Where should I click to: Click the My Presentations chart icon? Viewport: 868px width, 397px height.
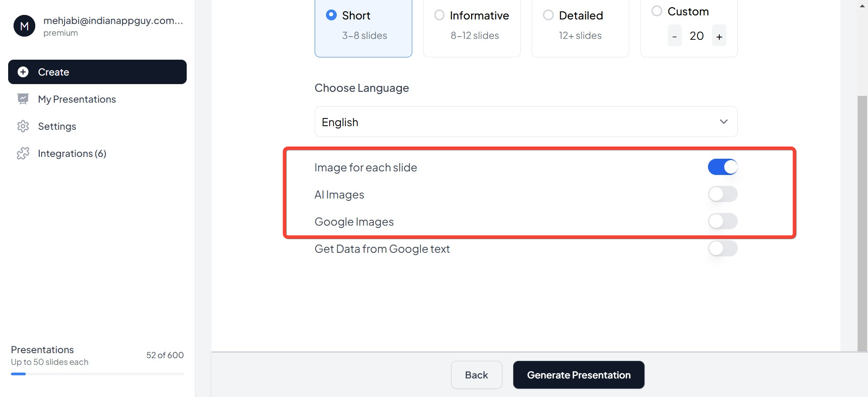[23, 99]
